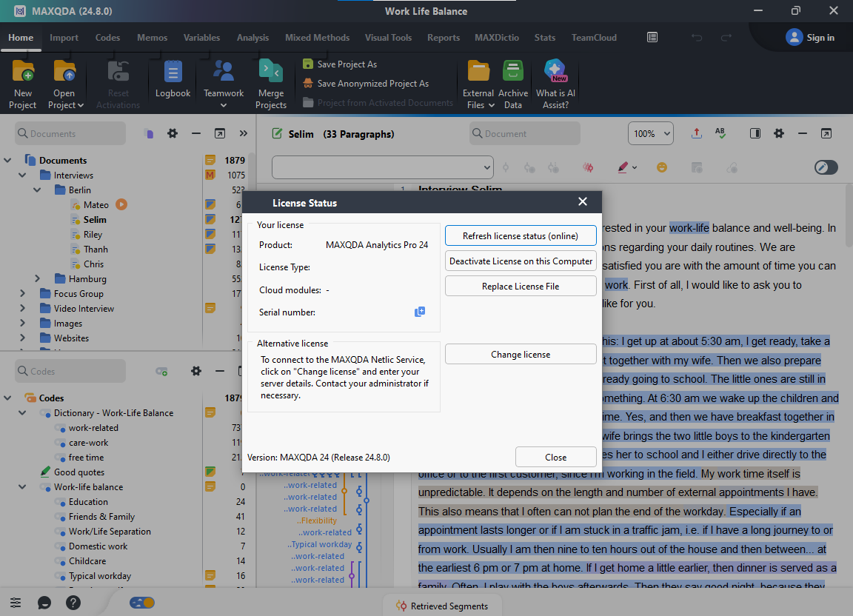Click Refresh license status (online)
The width and height of the screenshot is (853, 616).
point(520,235)
